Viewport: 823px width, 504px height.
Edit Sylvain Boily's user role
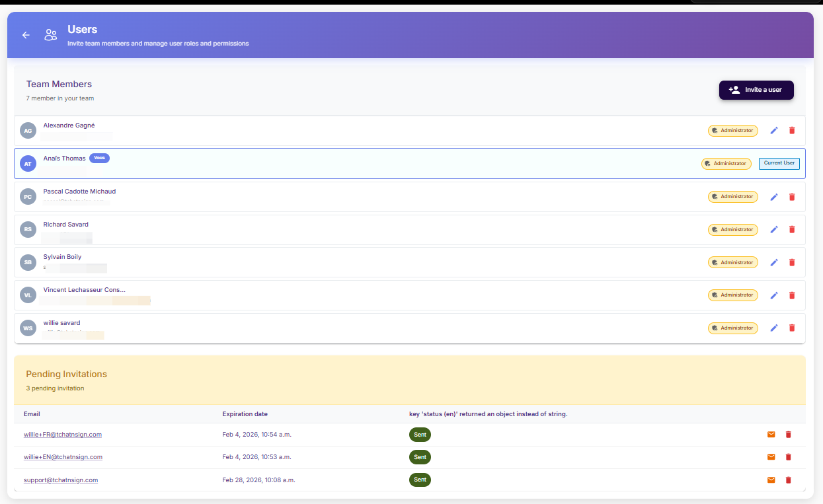coord(774,262)
